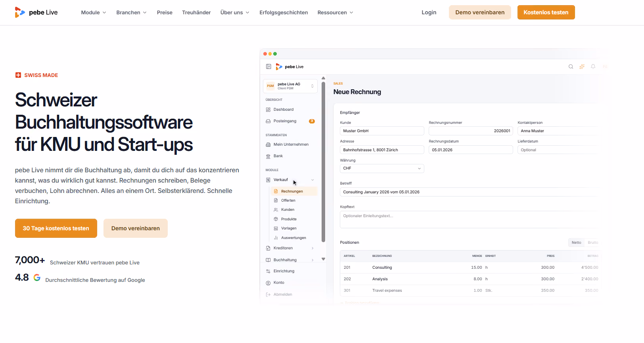Image resolution: width=644 pixels, height=343 pixels.
Task: Click the Dashboard grid icon
Action: [268, 110]
